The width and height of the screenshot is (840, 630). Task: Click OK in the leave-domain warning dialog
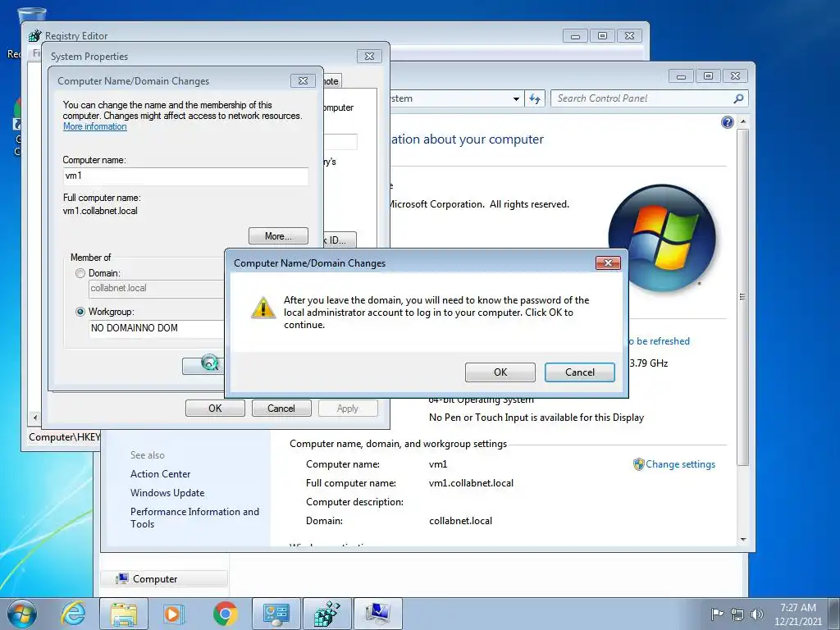500,372
